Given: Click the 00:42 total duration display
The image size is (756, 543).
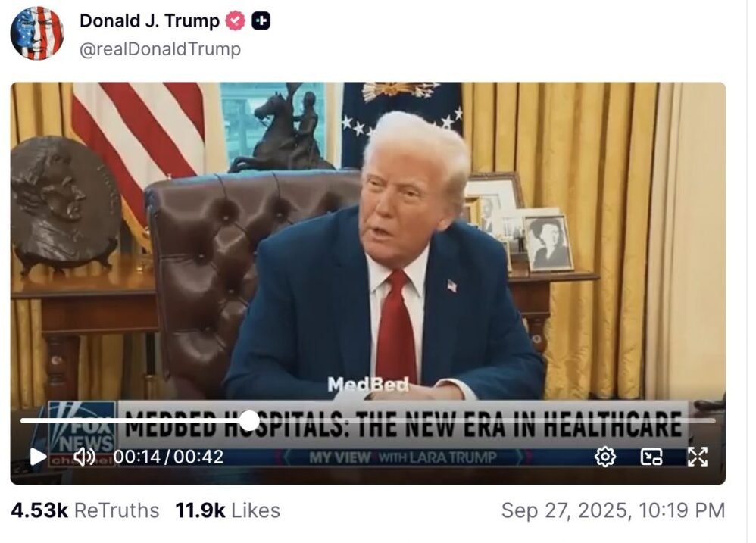Looking at the screenshot, I should [198, 457].
